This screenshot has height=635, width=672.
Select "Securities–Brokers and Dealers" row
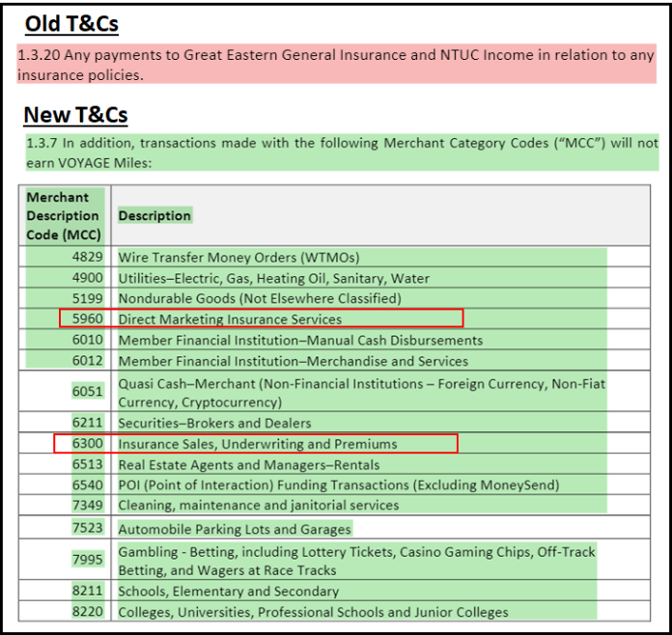(214, 423)
